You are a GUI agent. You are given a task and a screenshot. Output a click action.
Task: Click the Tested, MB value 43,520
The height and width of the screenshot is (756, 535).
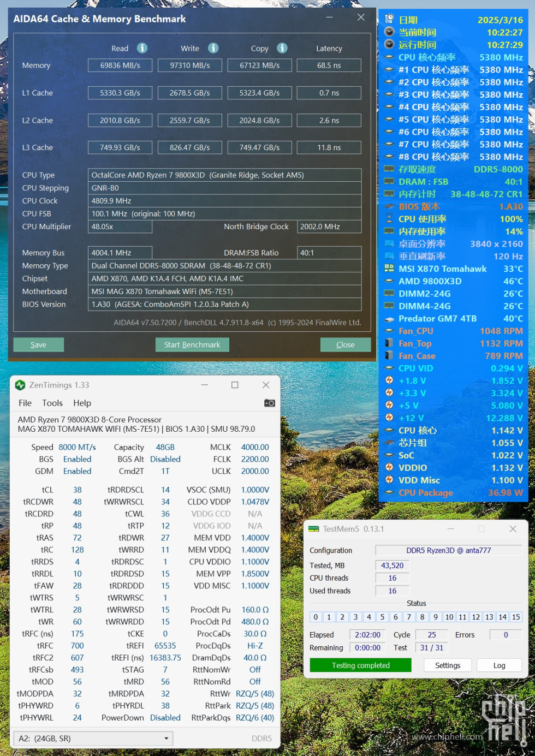[393, 565]
